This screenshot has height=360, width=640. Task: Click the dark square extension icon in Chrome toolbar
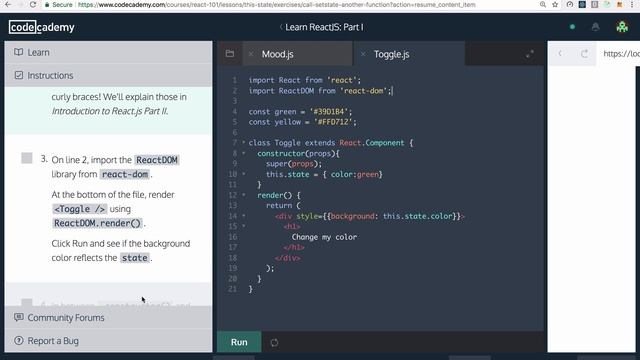coord(582,4)
